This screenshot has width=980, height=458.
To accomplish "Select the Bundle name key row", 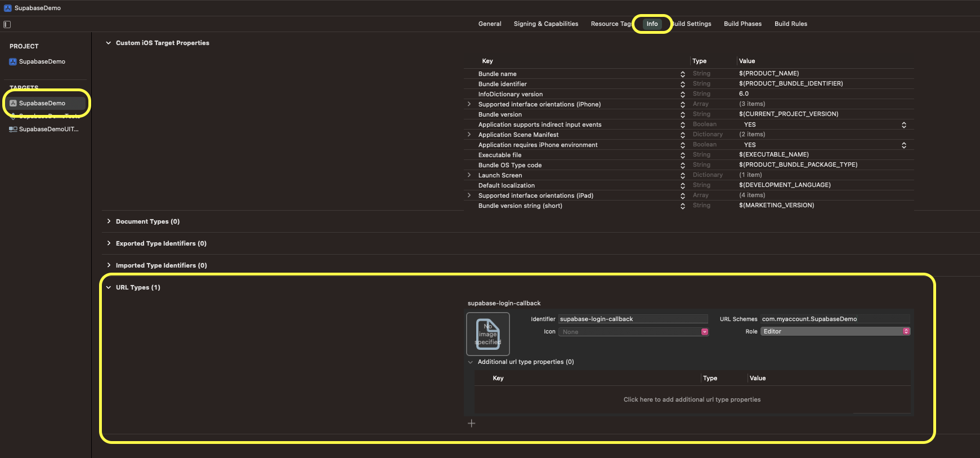I will pos(688,74).
